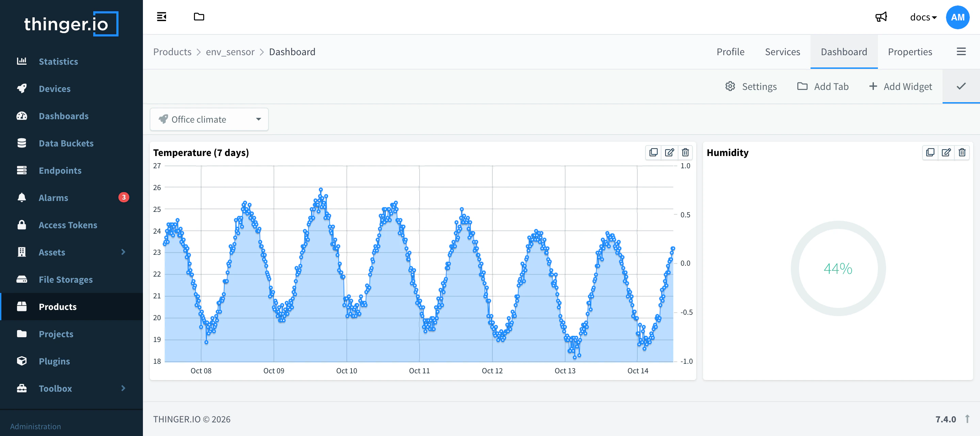Open the hamburger menu beside Properties
The image size is (980, 436).
pyautogui.click(x=961, y=52)
